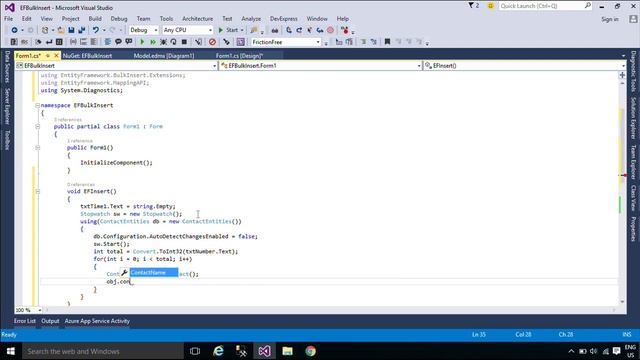Click the Open File folder icon
Screen dimensions: 640x360
pyautogui.click(x=61, y=30)
